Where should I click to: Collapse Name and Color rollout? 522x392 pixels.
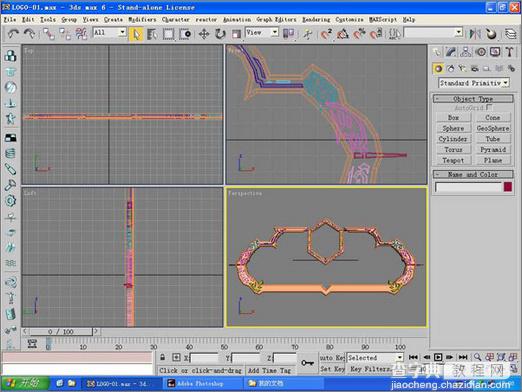[473, 174]
